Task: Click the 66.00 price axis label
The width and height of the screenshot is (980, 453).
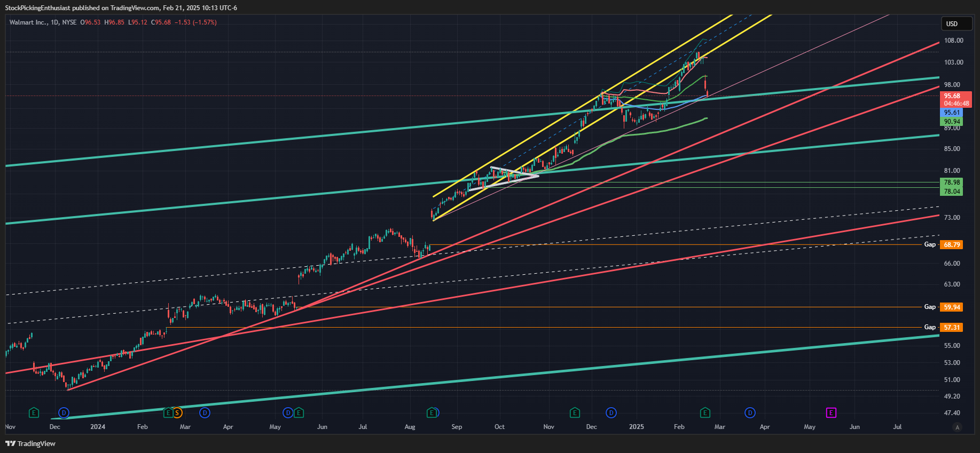Action: pos(952,264)
